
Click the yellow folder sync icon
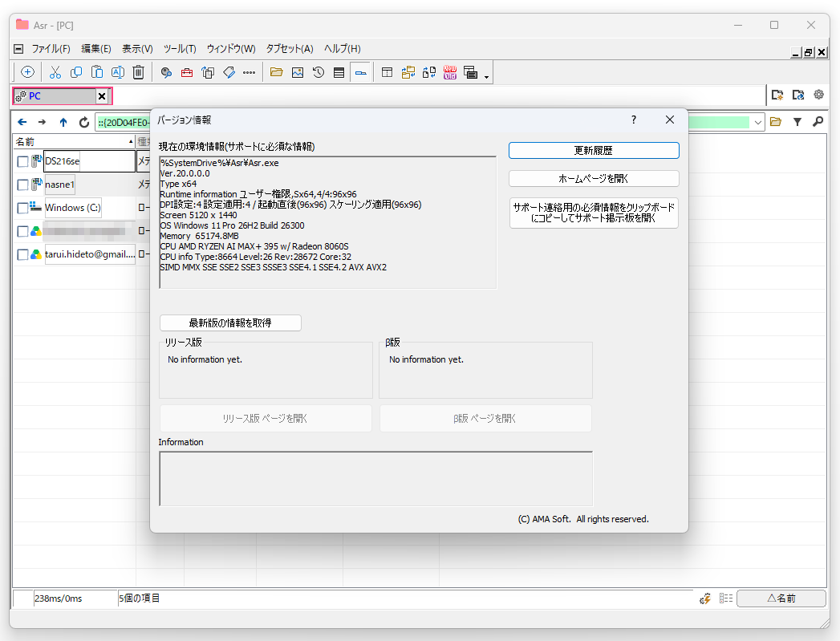[408, 72]
